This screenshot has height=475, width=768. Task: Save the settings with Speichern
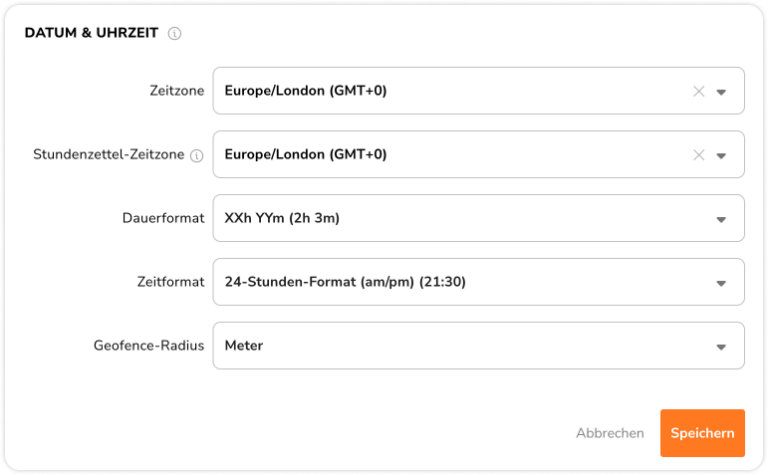[x=702, y=433]
